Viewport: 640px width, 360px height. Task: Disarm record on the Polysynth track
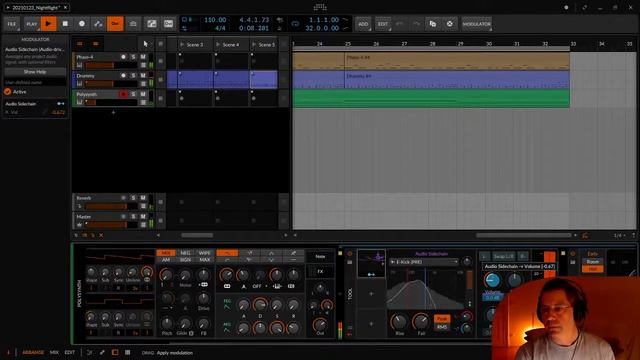coord(123,94)
